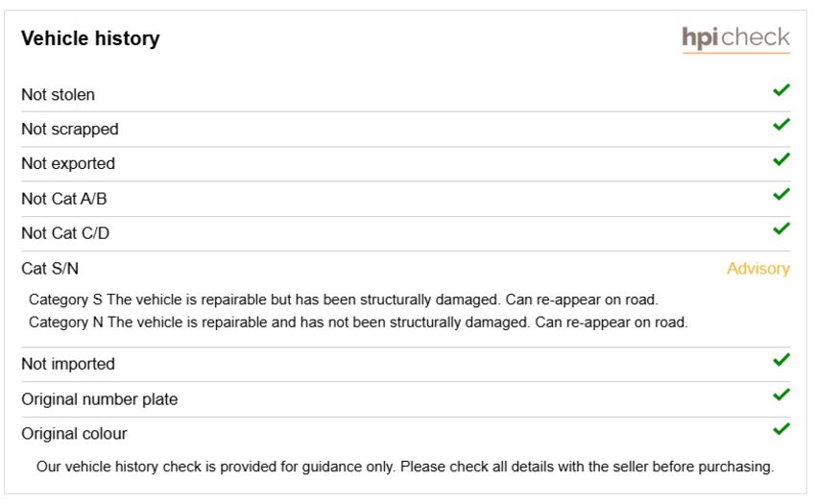Select the Original colour label
816x504 pixels.
(74, 434)
